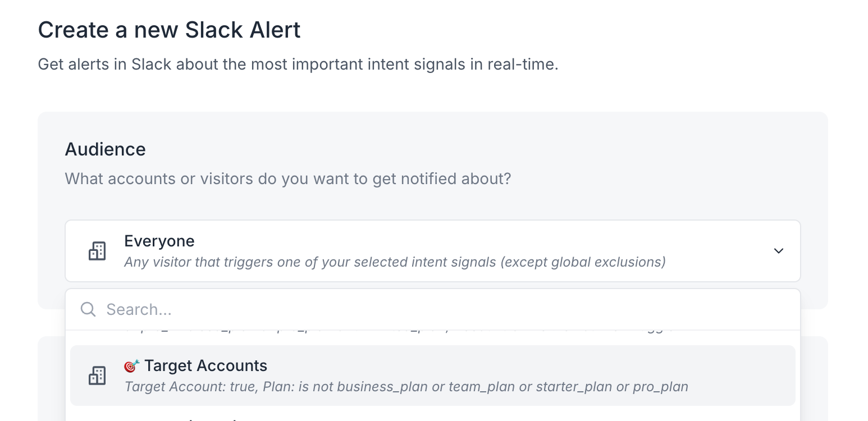This screenshot has height=421, width=868.
Task: Click the "Create a new Slack Alert" heading
Action: (x=169, y=30)
